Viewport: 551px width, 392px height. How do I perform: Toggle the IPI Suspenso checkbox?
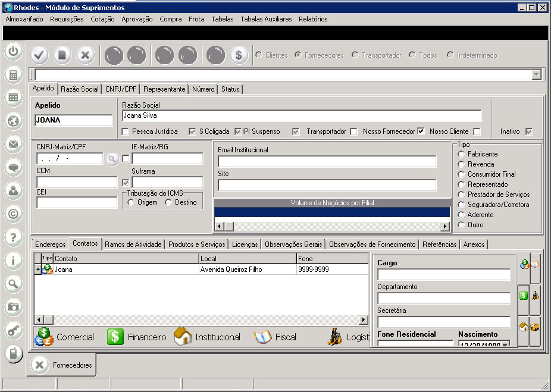238,131
